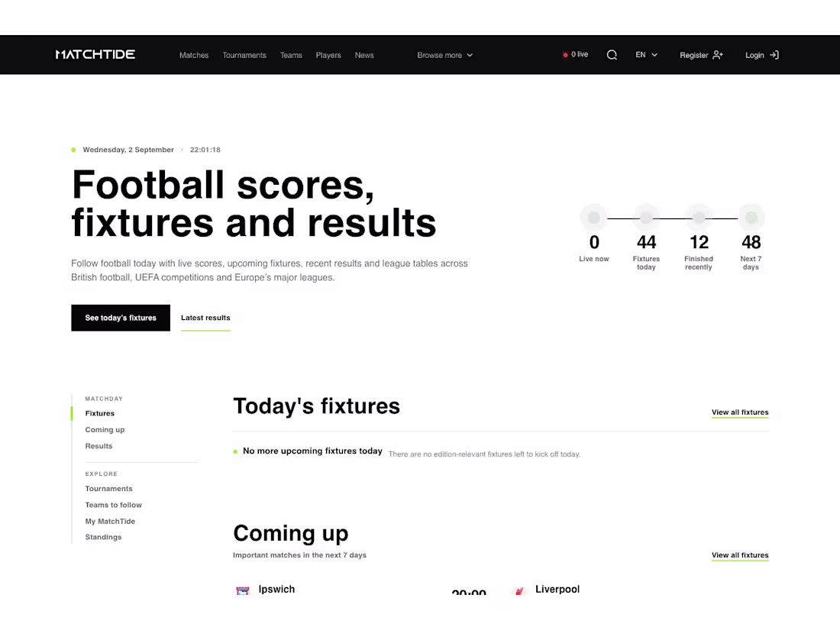Click the MatchTide logo

95,55
